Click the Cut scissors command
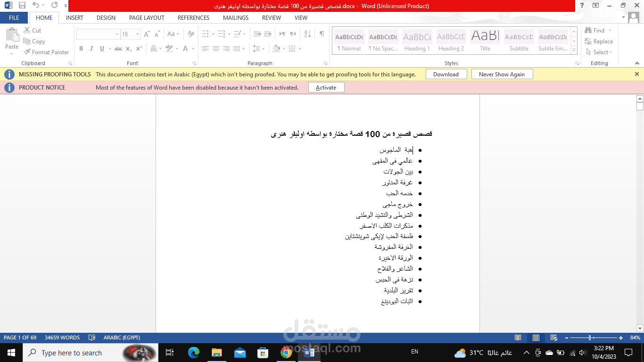Viewport: 644px width, 362px height. point(32,30)
